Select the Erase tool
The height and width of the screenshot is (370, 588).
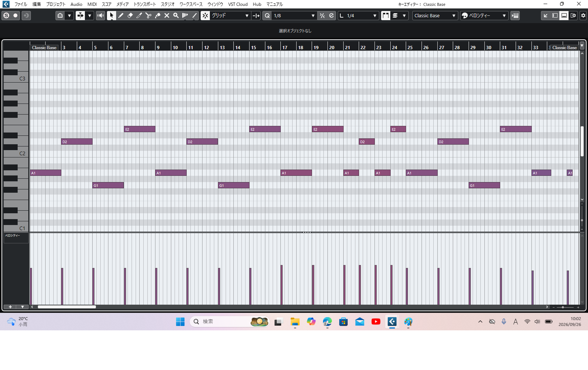130,15
